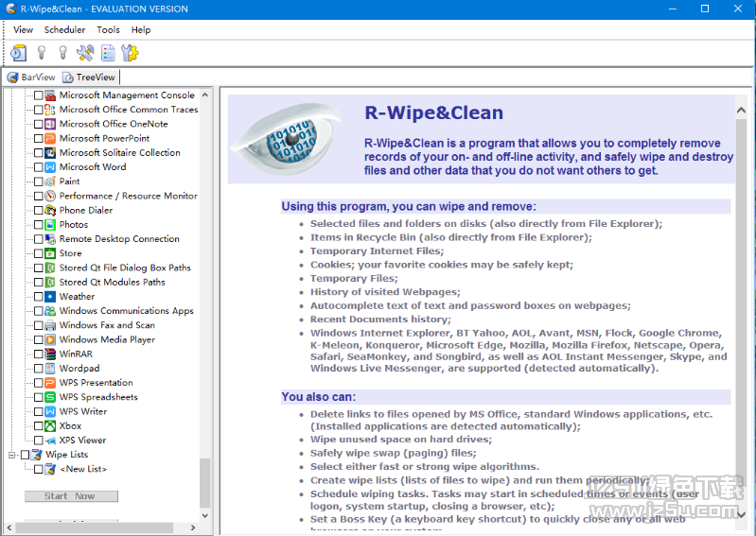Image resolution: width=756 pixels, height=536 pixels.
Task: Click the Xbox icon
Action: (x=50, y=426)
